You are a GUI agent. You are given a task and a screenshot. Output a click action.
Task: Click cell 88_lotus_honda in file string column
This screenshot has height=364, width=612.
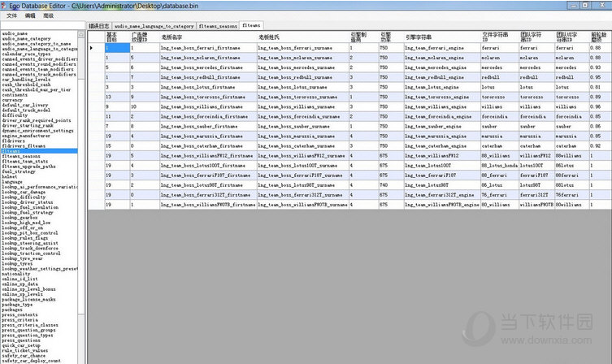(500, 166)
